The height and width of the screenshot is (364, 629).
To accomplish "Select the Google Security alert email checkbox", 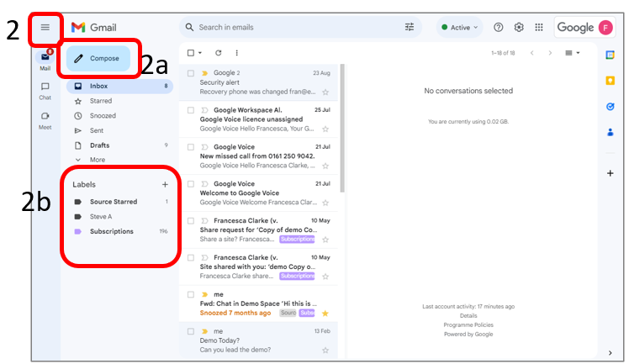I will [x=191, y=73].
